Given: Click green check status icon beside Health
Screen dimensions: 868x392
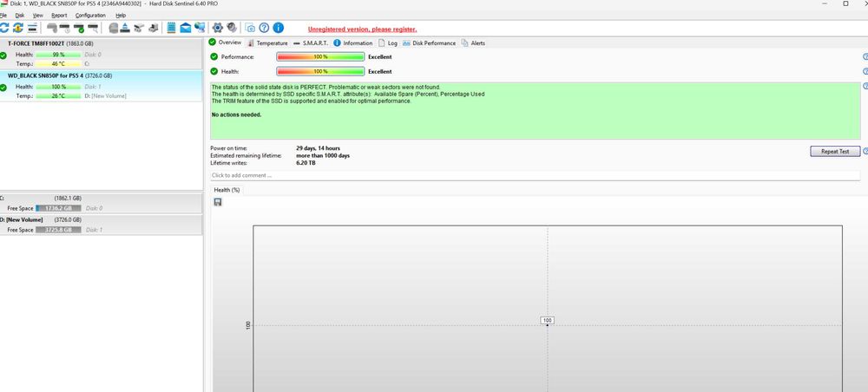Looking at the screenshot, I should pyautogui.click(x=214, y=71).
